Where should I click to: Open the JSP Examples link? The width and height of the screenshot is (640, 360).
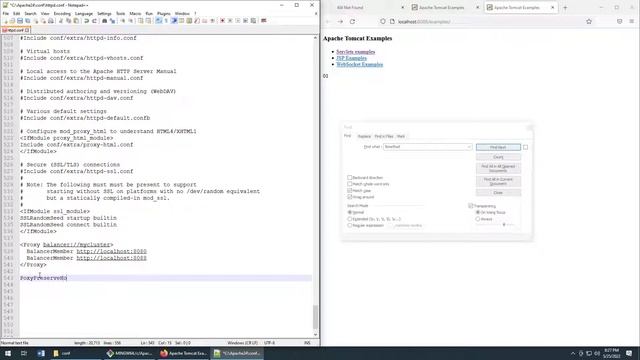click(351, 58)
